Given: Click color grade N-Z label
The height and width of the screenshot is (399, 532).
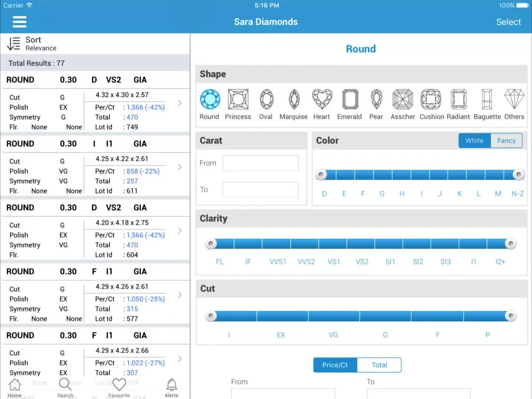Looking at the screenshot, I should tap(518, 194).
